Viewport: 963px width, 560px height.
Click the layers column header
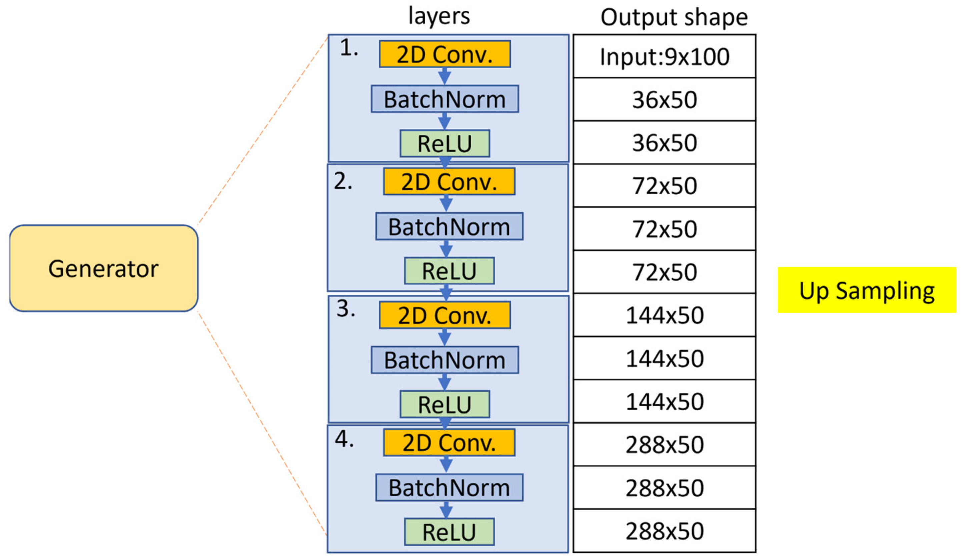[439, 16]
